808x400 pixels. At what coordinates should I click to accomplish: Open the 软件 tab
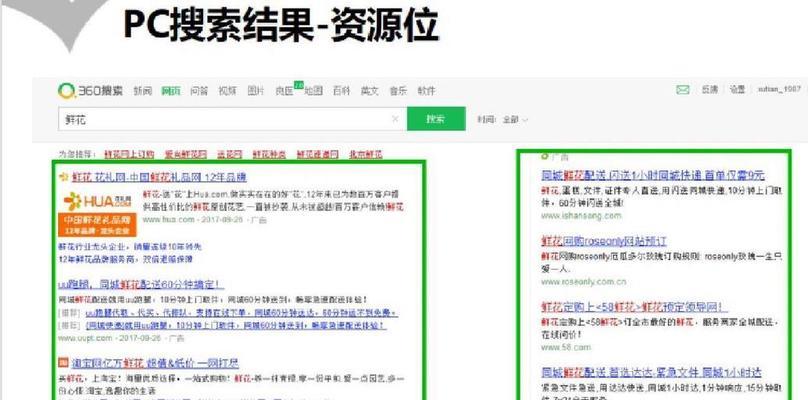tap(426, 91)
